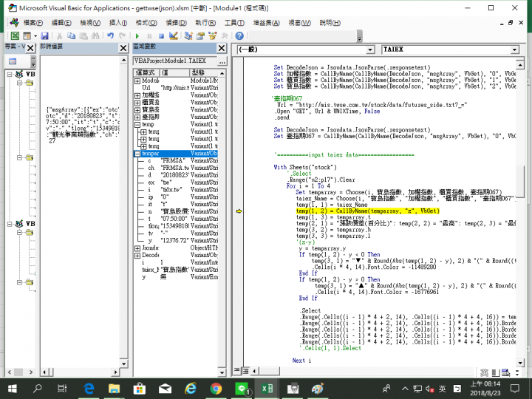
Task: Open the 插入(I) Insert menu
Action: (118, 23)
